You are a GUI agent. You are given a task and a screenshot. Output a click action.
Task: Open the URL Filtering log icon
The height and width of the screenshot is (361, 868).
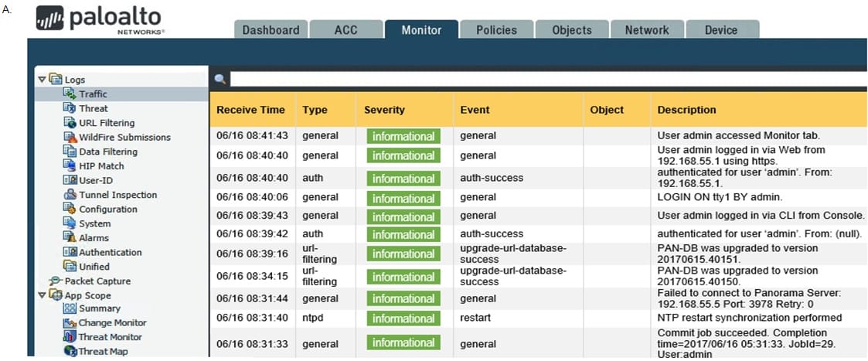click(x=70, y=123)
